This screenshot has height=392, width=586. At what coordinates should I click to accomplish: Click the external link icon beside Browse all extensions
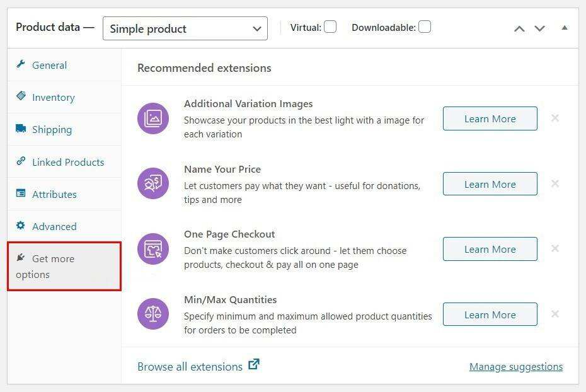click(x=254, y=365)
